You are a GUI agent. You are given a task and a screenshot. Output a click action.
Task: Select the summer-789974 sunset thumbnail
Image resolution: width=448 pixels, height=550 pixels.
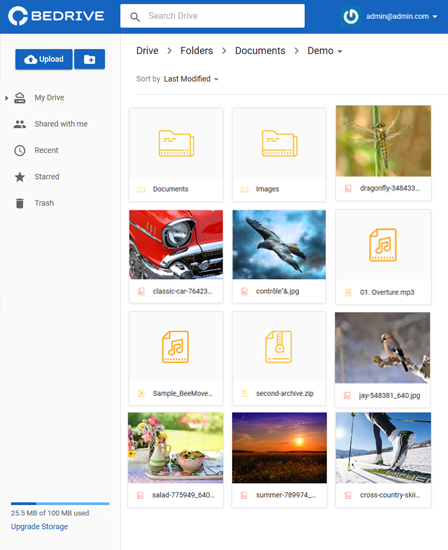click(x=279, y=448)
